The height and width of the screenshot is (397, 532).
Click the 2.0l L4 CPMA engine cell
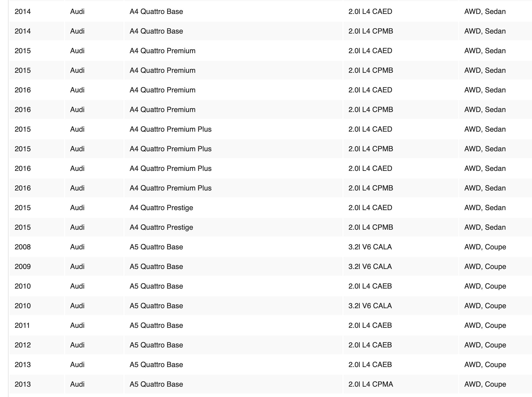[371, 384]
